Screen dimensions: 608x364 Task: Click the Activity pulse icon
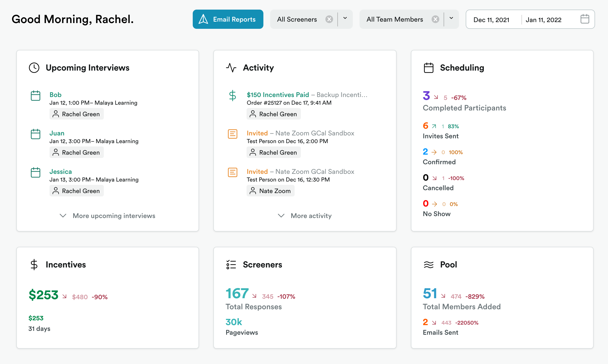[x=231, y=68]
